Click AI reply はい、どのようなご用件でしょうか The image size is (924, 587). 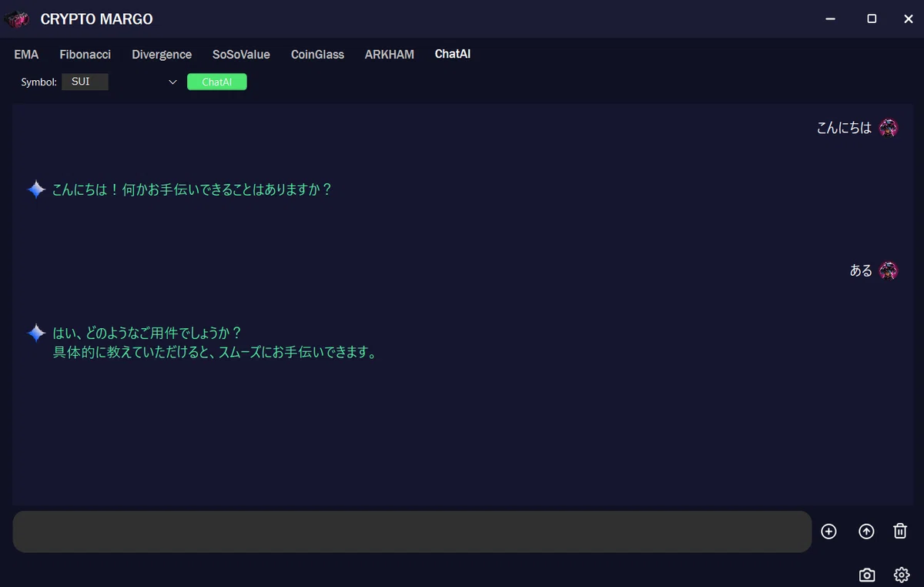(x=147, y=333)
